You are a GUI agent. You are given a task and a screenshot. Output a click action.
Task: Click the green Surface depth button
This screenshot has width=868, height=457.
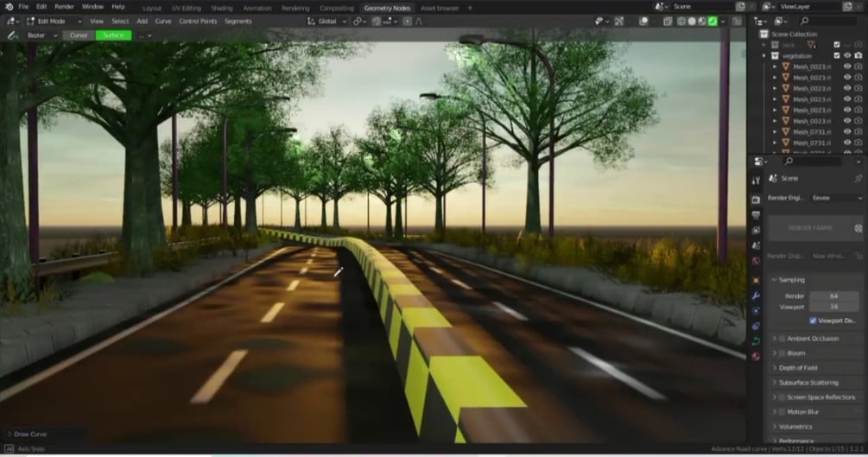click(113, 35)
